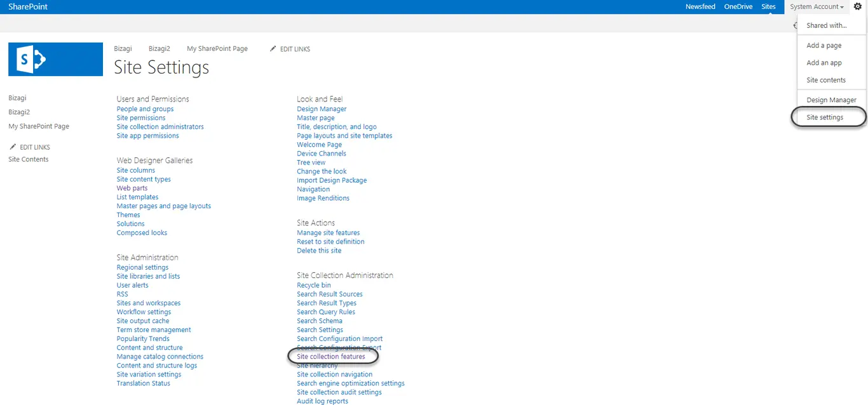Open 'Recycle bin' link

pyautogui.click(x=314, y=286)
